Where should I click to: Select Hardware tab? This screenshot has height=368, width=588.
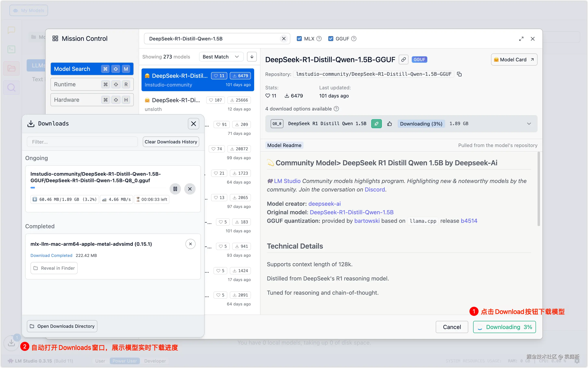tap(92, 100)
